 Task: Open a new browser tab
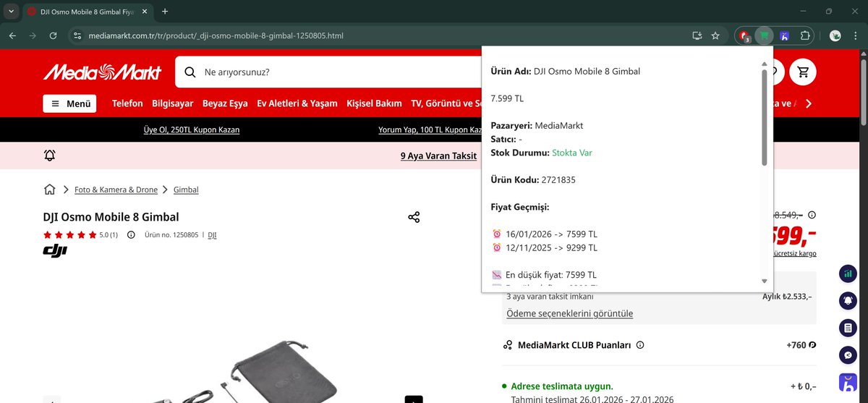click(165, 12)
